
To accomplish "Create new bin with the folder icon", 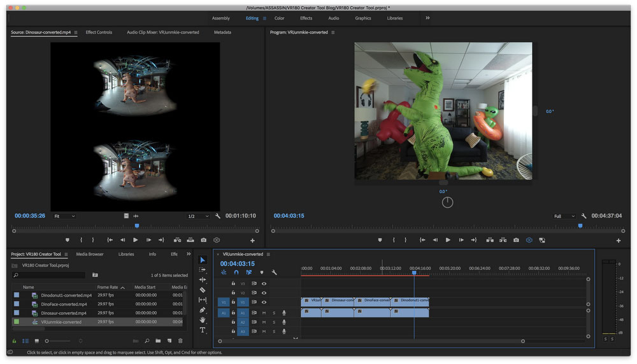I will [158, 341].
